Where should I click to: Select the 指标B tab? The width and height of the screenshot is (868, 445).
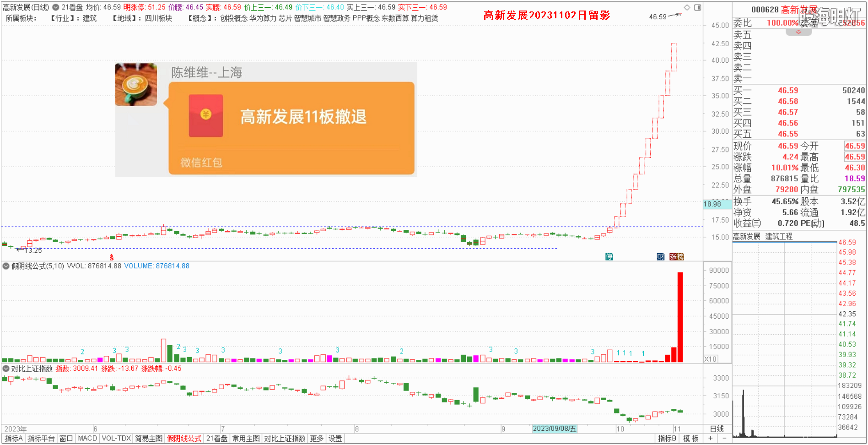click(667, 439)
